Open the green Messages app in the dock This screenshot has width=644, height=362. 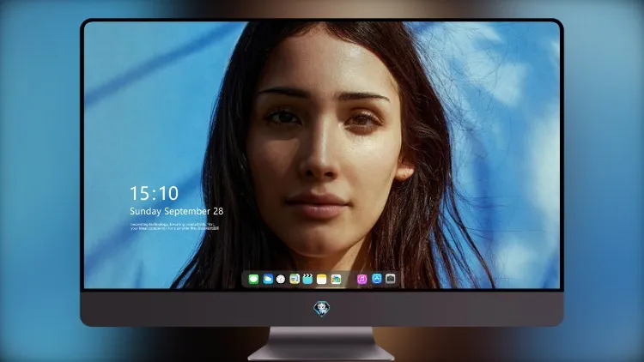253,279
